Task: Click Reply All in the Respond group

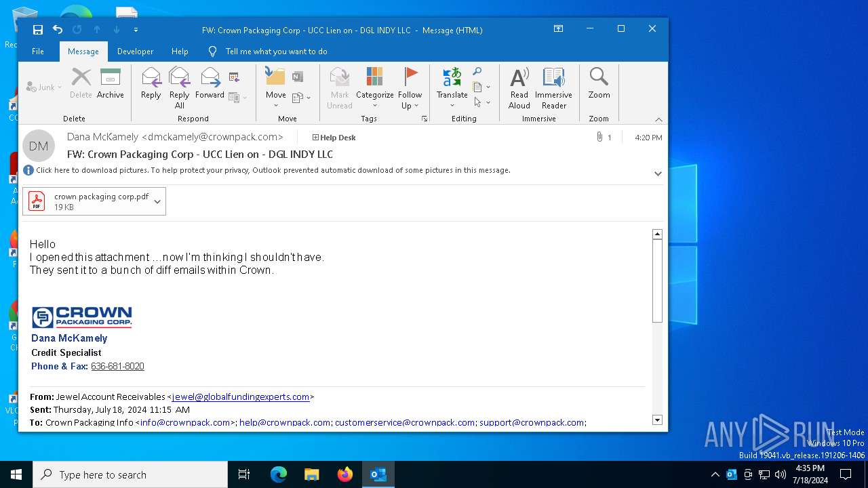Action: click(179, 88)
